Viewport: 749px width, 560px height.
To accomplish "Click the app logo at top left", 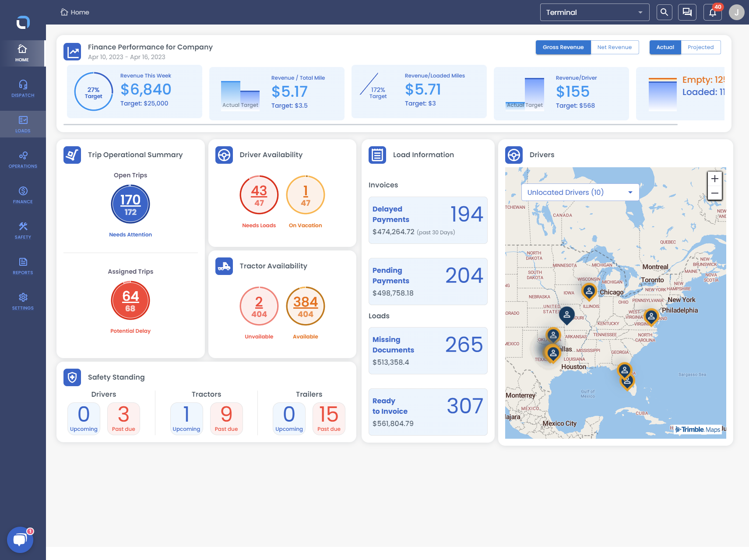I will (x=23, y=22).
